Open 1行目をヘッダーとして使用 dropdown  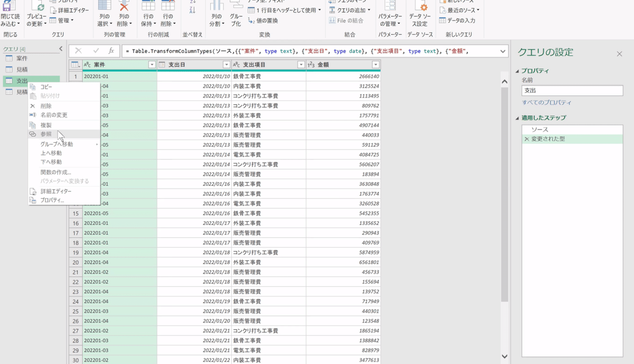tap(285, 11)
